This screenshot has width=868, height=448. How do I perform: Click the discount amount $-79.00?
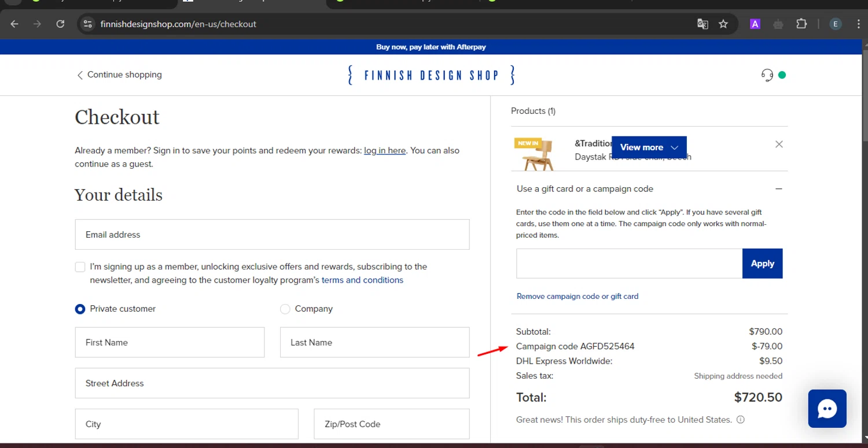click(x=767, y=346)
